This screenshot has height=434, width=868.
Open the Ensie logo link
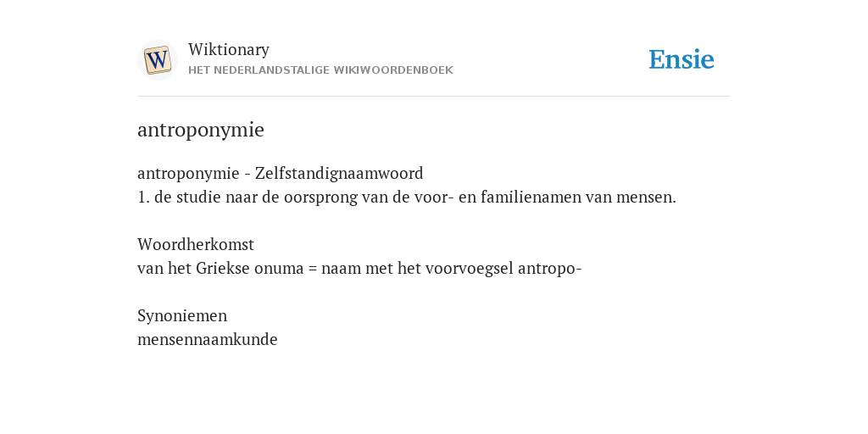tap(682, 60)
